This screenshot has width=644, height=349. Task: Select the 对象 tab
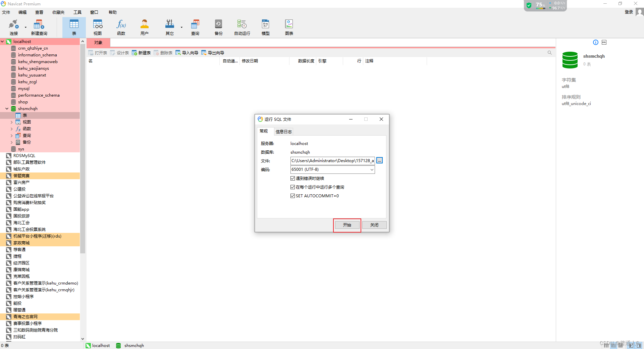pos(98,43)
